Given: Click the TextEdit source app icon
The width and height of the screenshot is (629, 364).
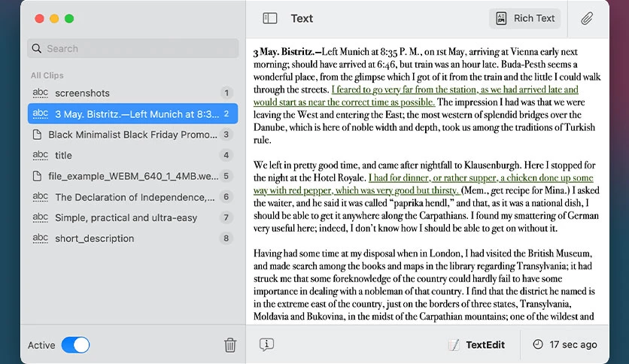Looking at the screenshot, I should 454,344.
